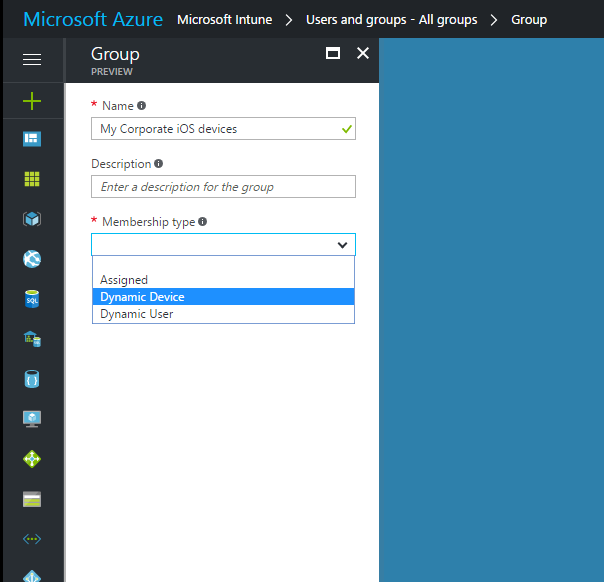This screenshot has width=604, height=582.
Task: Open the All resources grid icon
Action: (32, 179)
